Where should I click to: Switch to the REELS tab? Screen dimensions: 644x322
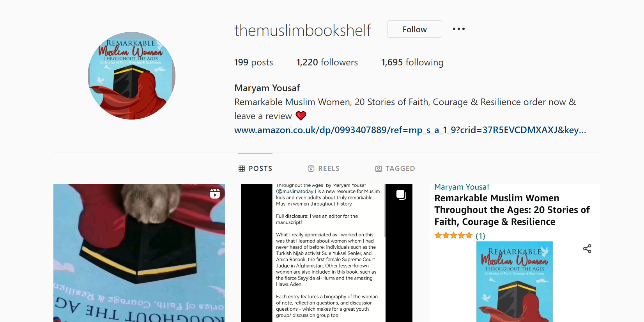(324, 169)
